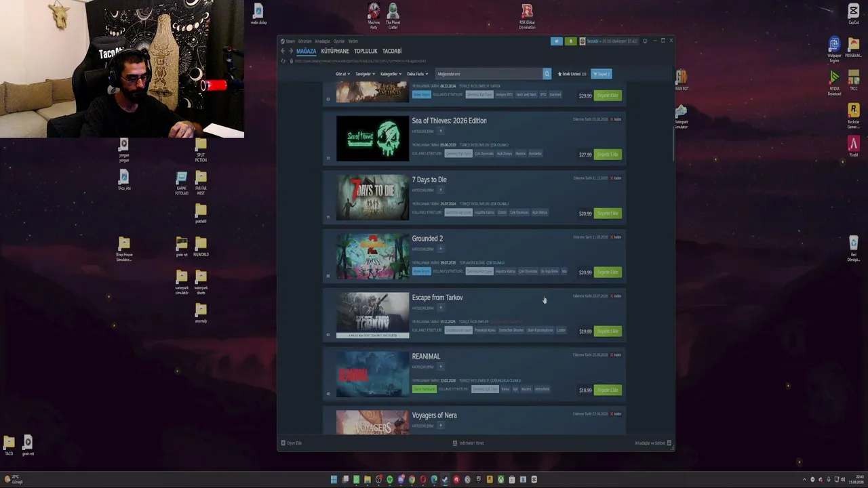Image resolution: width=868 pixels, height=488 pixels.
Task: Show hidden system tray icons chevron
Action: pos(804,480)
